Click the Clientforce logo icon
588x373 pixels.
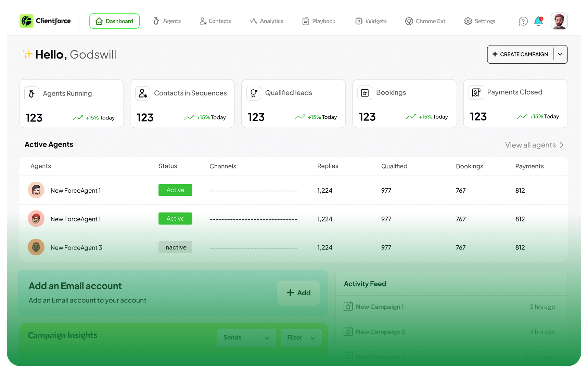[26, 21]
